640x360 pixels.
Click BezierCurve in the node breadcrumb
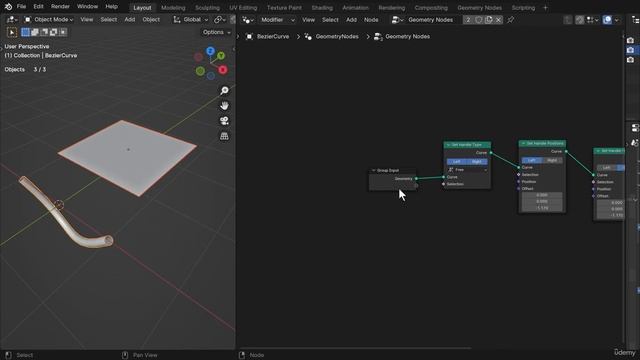coord(273,36)
